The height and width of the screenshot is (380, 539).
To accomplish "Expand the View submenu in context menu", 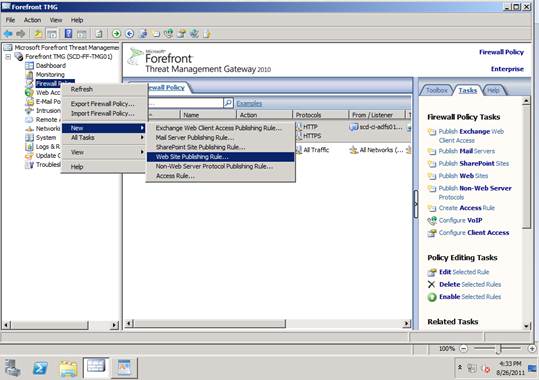I will (103, 152).
